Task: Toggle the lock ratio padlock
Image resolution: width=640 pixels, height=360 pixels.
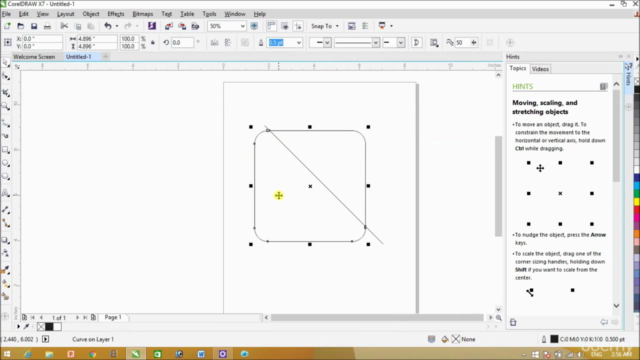Action: (153, 42)
